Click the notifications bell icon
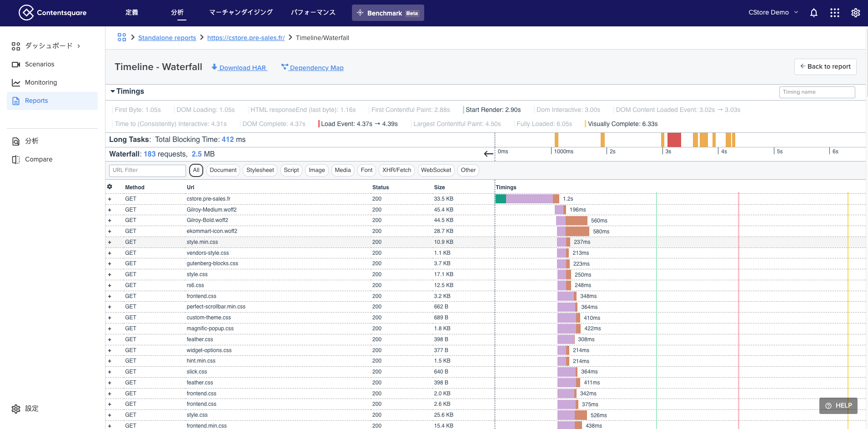 point(813,13)
